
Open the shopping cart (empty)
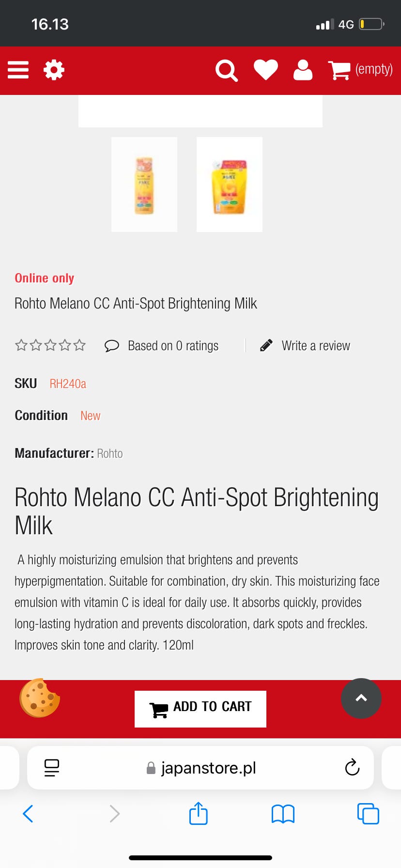360,70
